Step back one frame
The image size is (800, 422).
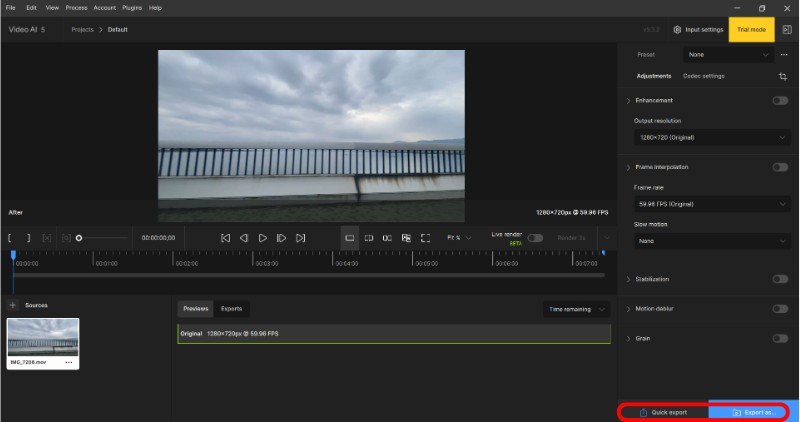244,238
